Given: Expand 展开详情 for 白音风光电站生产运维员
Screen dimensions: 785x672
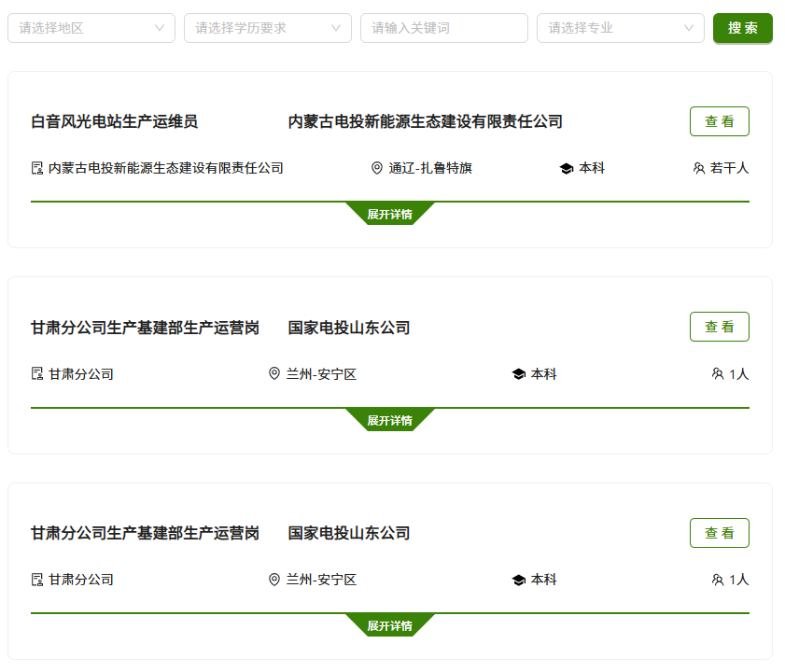Looking at the screenshot, I should [x=390, y=214].
